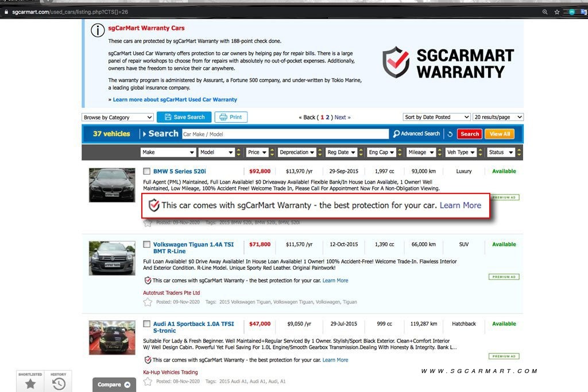Click the Volkswagen Tiguan car thumbnail
Viewport: 588px width, 392px height.
click(112, 258)
